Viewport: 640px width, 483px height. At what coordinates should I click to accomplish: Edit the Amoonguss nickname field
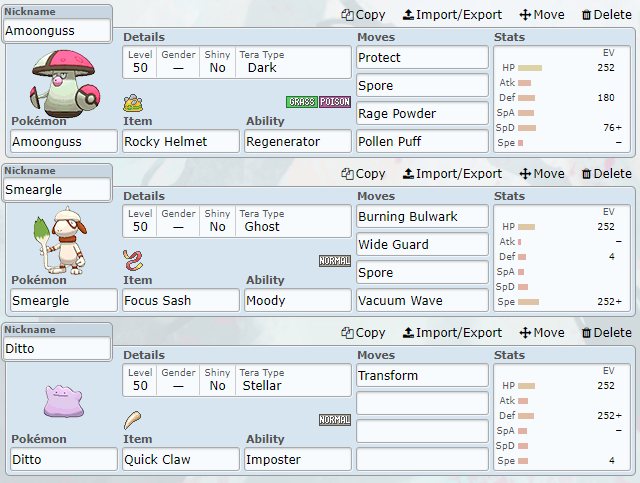(x=57, y=31)
